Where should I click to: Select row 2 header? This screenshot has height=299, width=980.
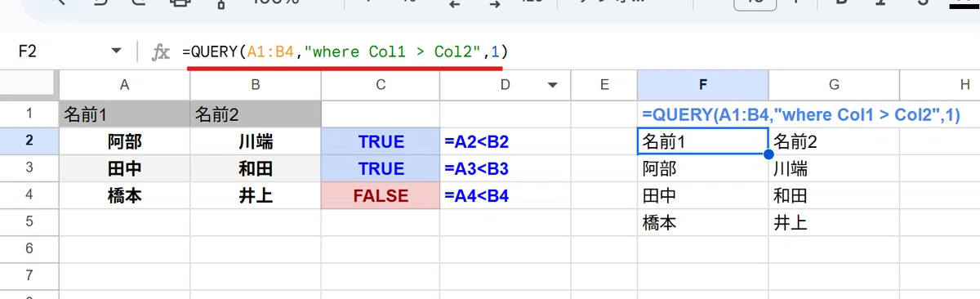tap(29, 141)
